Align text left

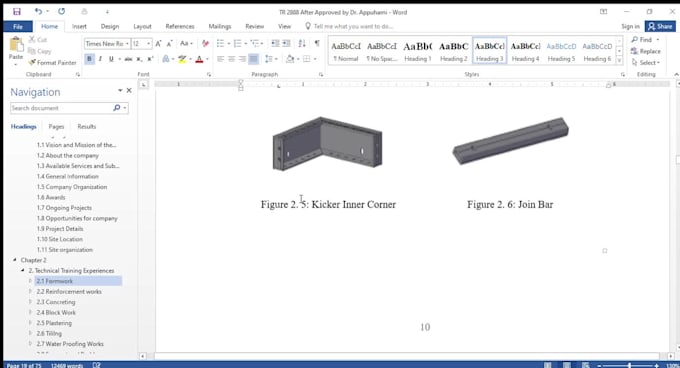220,59
